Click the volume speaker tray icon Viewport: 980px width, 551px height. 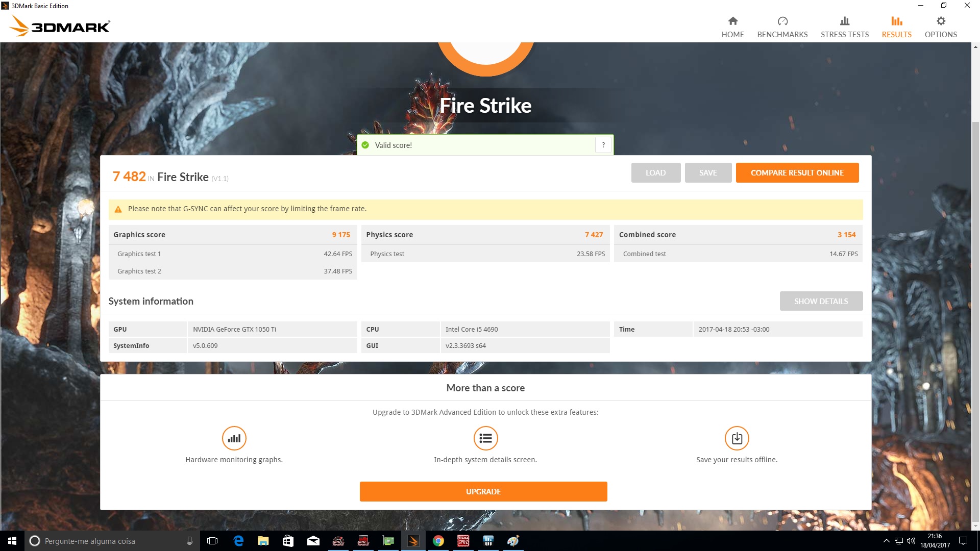point(911,541)
